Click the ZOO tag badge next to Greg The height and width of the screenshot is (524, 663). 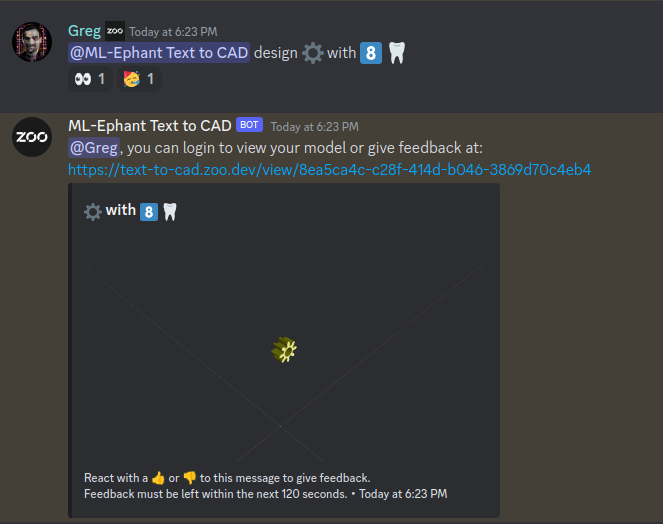pyautogui.click(x=115, y=31)
